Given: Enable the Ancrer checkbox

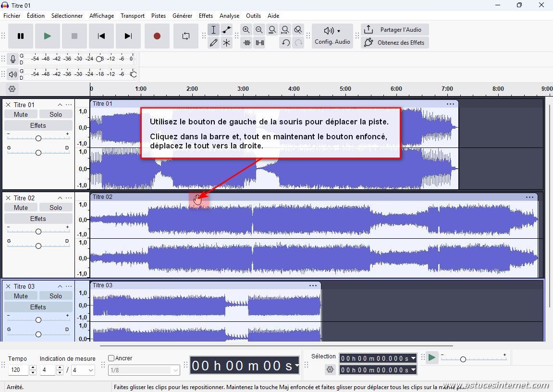Looking at the screenshot, I should tap(111, 358).
